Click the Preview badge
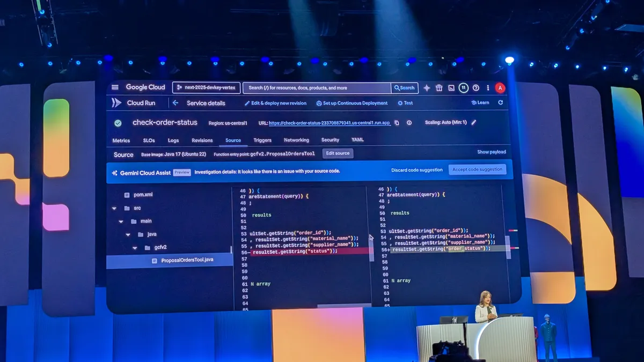 [182, 172]
